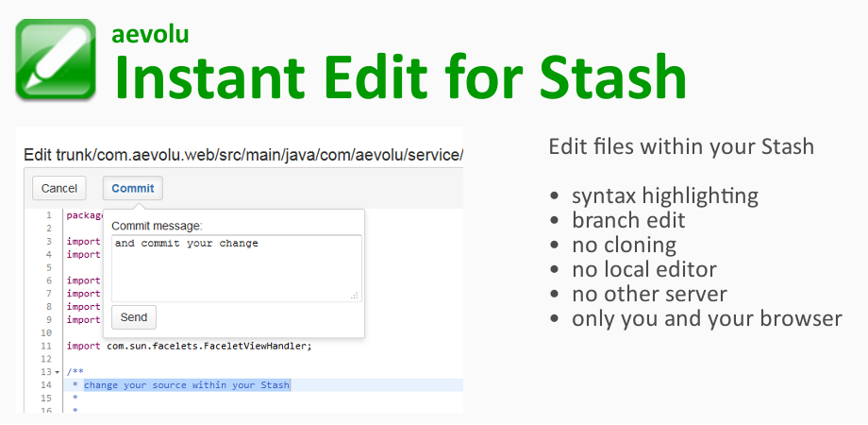Open the Commit button popup
868x425 pixels.
coord(133,188)
